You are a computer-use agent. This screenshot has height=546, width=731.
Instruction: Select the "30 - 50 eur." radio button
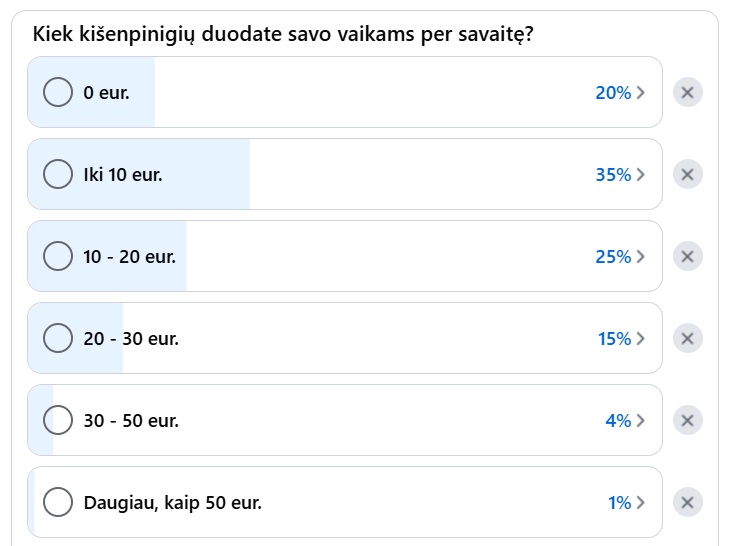(58, 421)
